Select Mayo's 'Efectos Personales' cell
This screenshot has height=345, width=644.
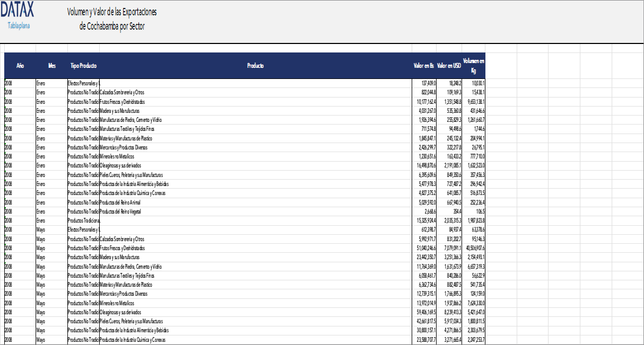tap(83, 229)
